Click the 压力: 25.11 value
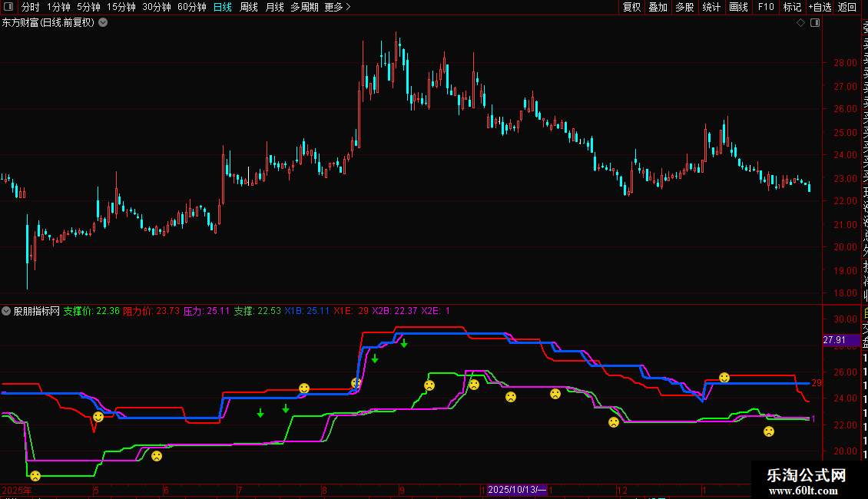This screenshot has height=499, width=868. [x=206, y=311]
